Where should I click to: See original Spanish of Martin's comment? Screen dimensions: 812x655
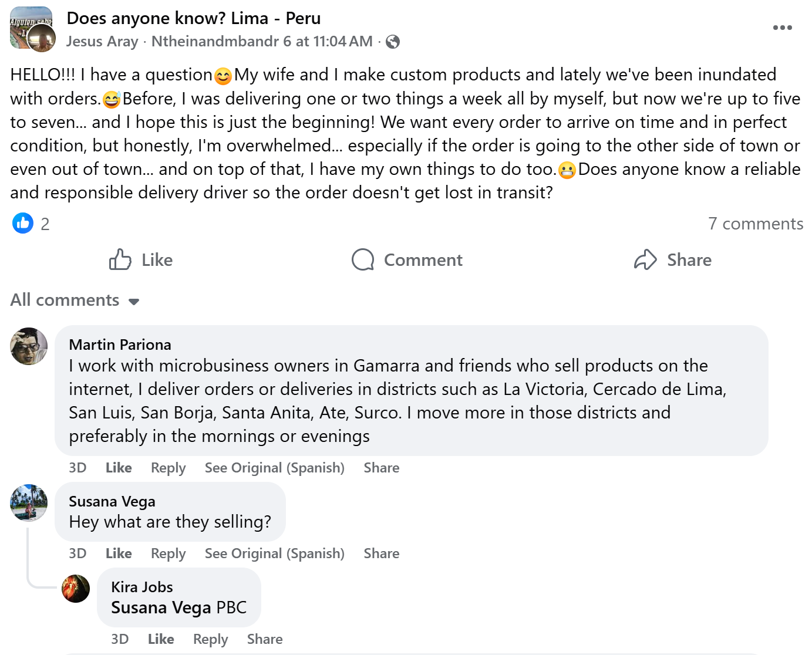[274, 468]
